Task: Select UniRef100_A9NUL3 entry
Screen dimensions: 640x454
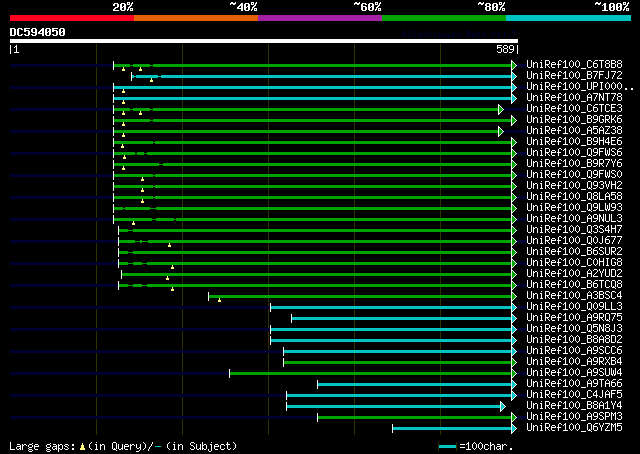Action: (x=574, y=219)
